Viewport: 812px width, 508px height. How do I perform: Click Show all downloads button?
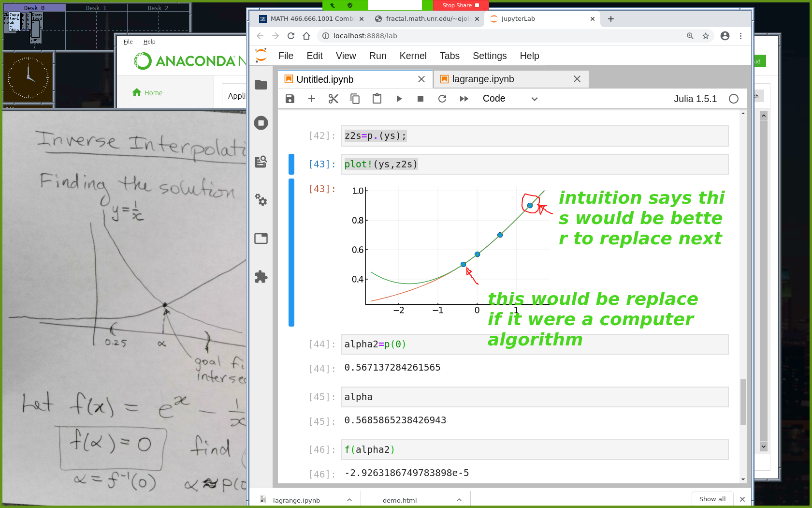click(x=712, y=499)
